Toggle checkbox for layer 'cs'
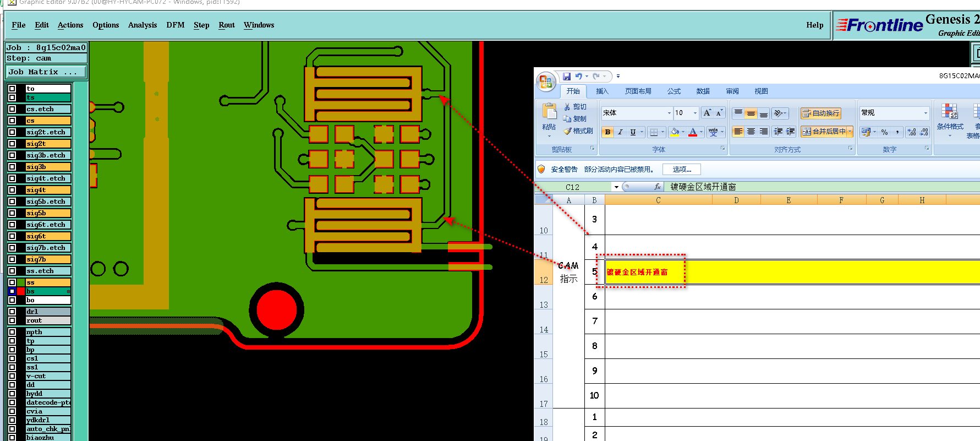Viewport: 980px width, 441px height. (12, 121)
